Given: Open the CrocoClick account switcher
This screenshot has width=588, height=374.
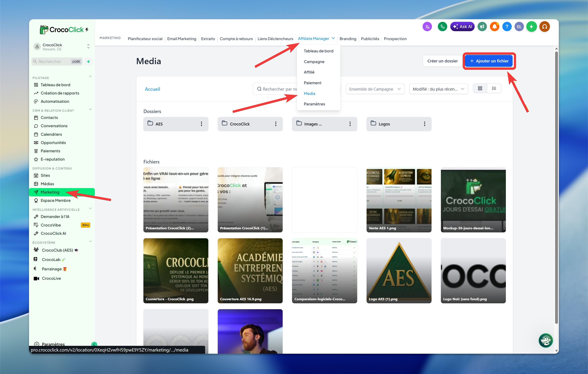Looking at the screenshot, I should (x=62, y=47).
